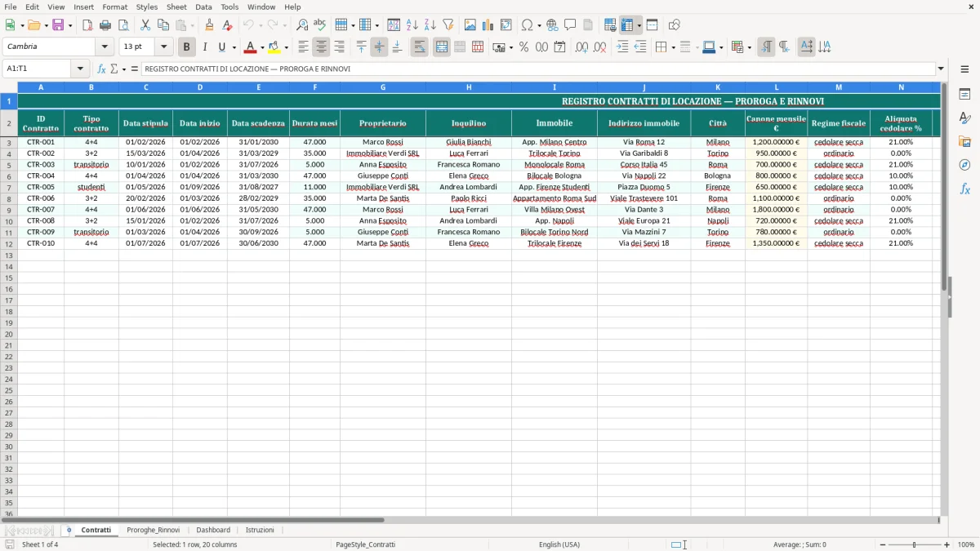The image size is (980, 551).
Task: Click the Save document icon
Action: [58, 25]
